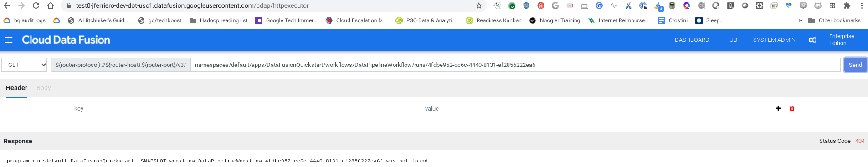This screenshot has width=868, height=167.
Task: Go to browser home page icon
Action: (51, 5)
